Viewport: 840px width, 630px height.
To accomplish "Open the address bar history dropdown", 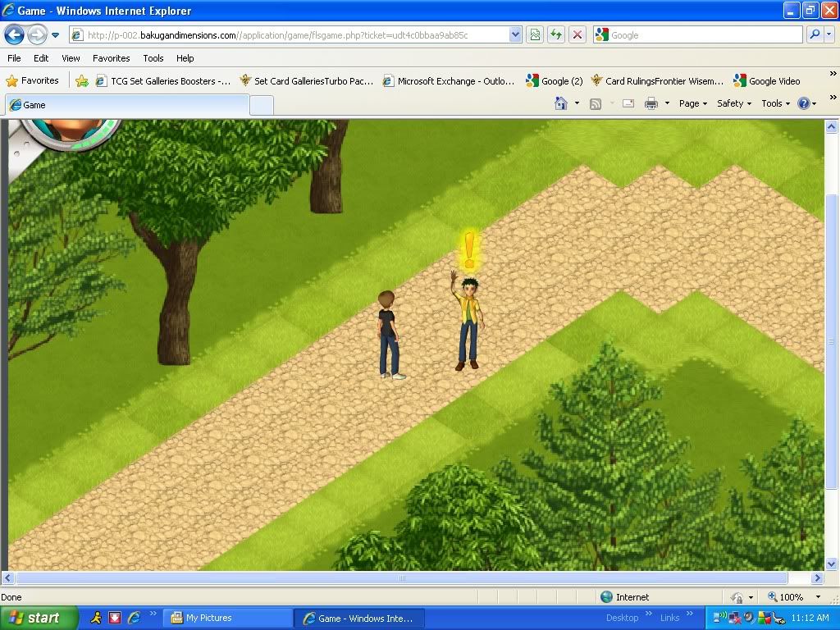I will tap(515, 34).
